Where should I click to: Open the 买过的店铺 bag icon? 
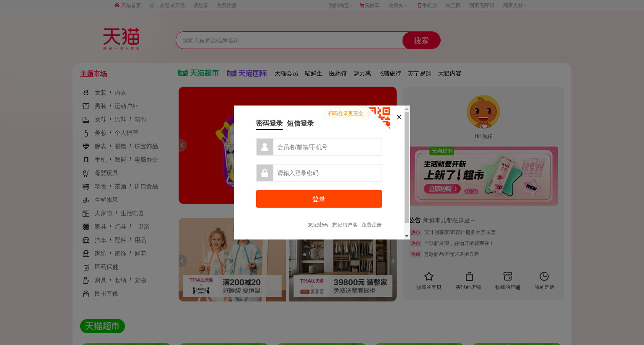pyautogui.click(x=469, y=276)
